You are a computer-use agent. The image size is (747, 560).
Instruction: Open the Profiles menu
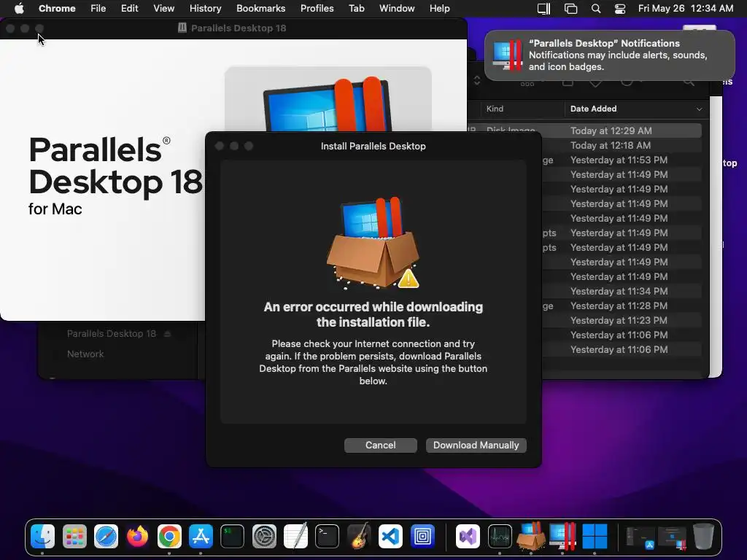pos(317,8)
